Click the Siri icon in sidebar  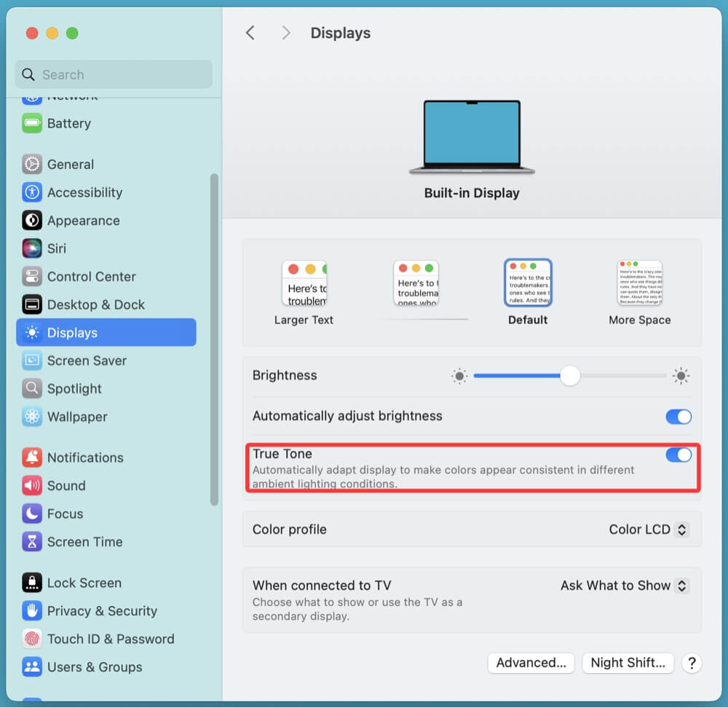pyautogui.click(x=32, y=248)
